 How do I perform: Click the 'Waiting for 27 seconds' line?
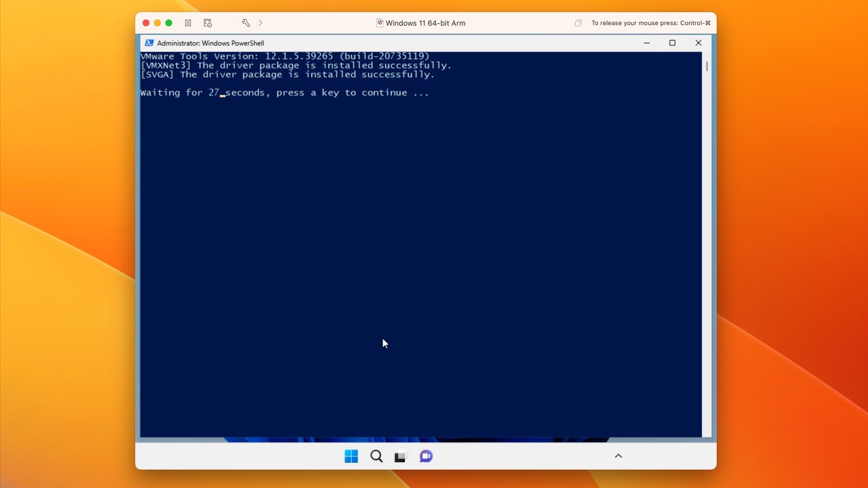[285, 93]
